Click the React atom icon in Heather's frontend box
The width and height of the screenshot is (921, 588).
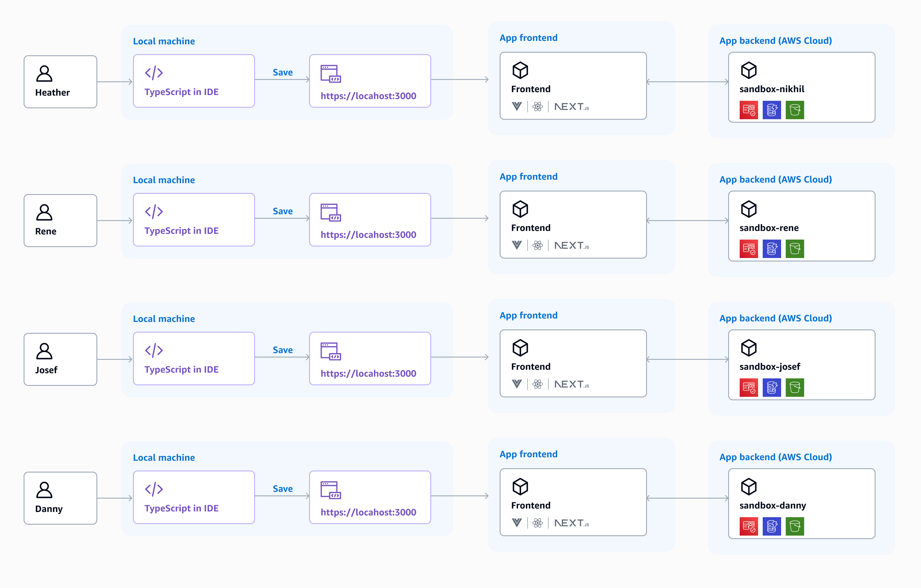(x=537, y=107)
